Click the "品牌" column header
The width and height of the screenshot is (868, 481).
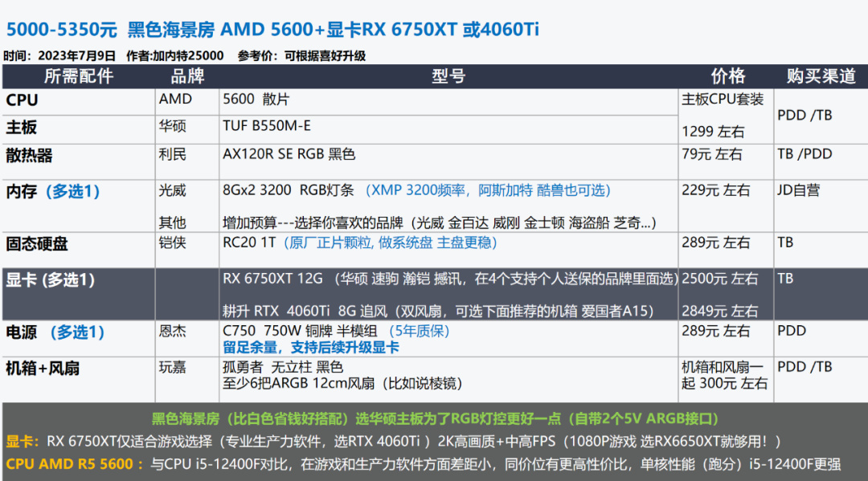coord(187,76)
